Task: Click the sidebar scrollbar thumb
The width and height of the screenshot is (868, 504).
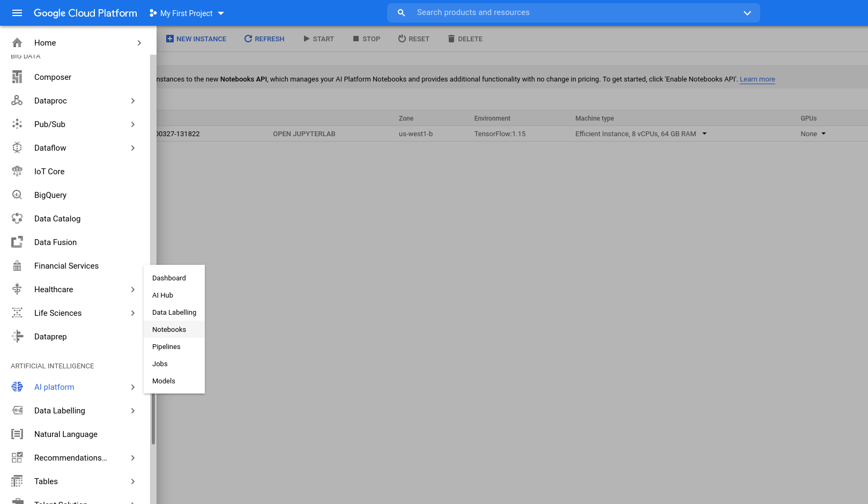Action: [x=153, y=419]
